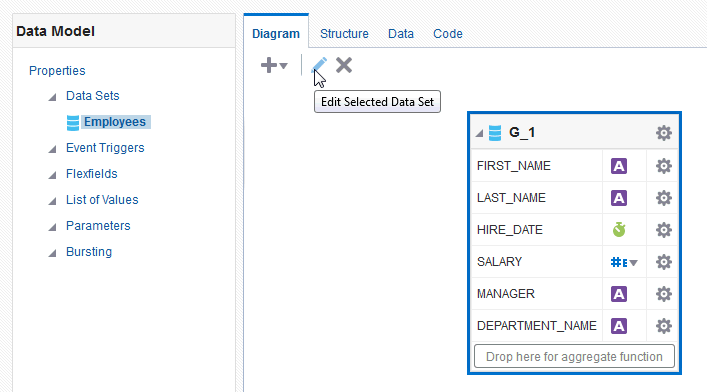Expand the Event Triggers node
707x392 pixels.
(53, 149)
